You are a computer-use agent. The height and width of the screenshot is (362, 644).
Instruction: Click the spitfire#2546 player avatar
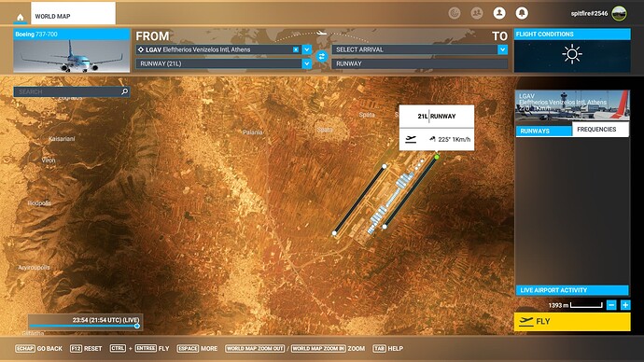[x=619, y=14]
